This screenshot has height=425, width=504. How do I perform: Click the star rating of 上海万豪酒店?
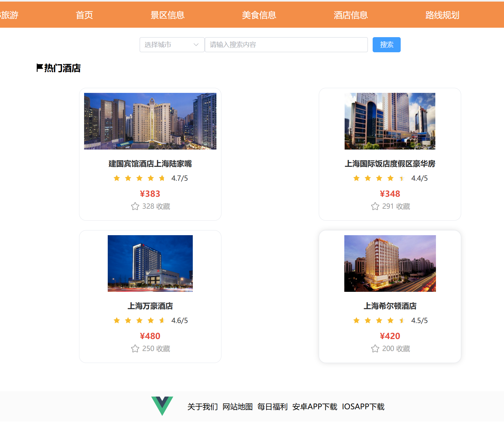[x=139, y=320]
